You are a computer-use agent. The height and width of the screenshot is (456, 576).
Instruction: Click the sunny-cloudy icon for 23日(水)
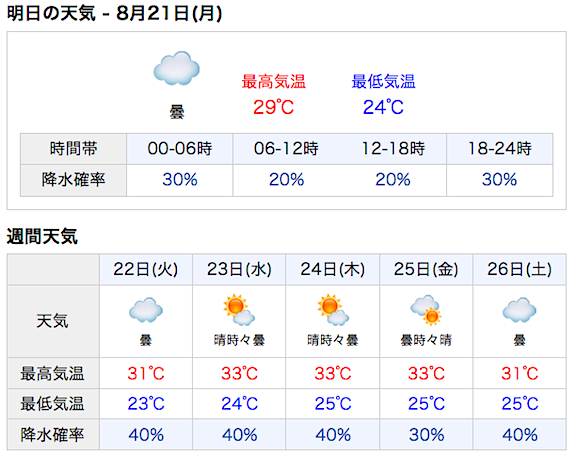[x=239, y=310]
